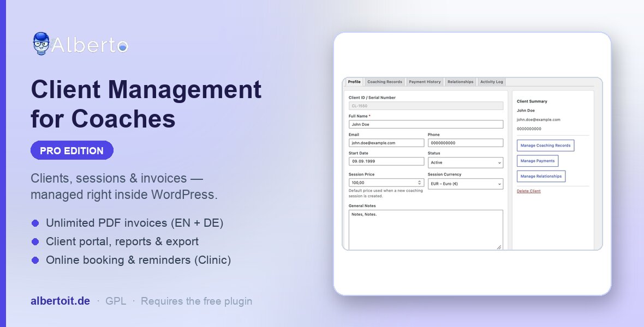Viewport: 644px width, 327px height.
Task: Select the Relationships tab
Action: 461,82
